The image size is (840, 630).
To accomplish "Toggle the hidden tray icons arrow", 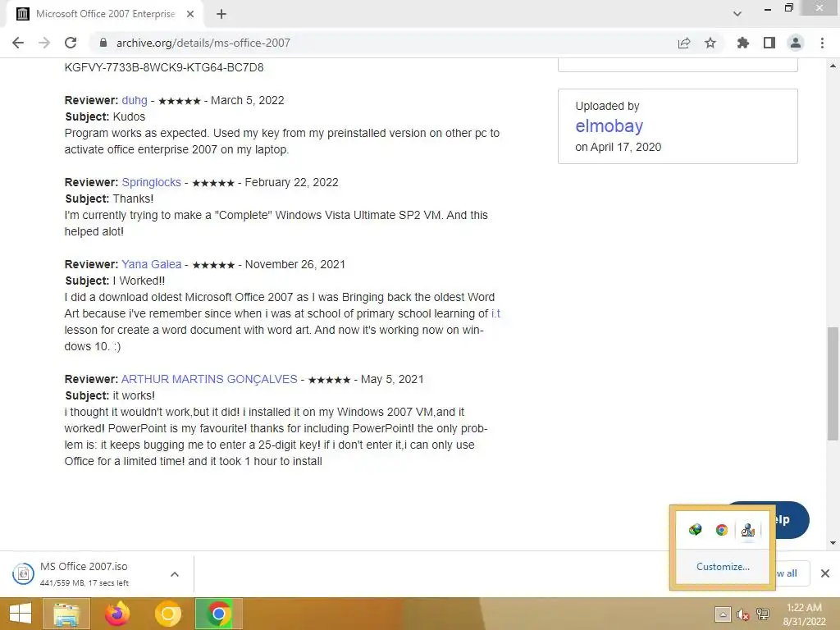I will (x=723, y=614).
